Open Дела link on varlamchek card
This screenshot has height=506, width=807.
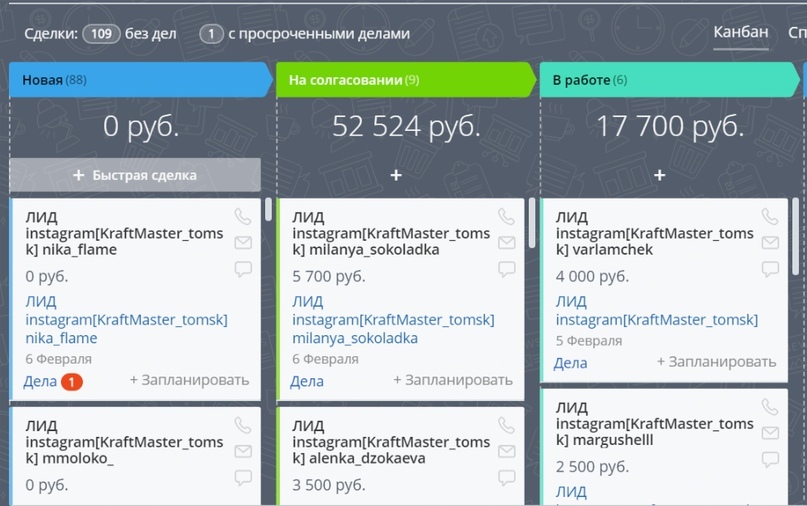point(570,363)
